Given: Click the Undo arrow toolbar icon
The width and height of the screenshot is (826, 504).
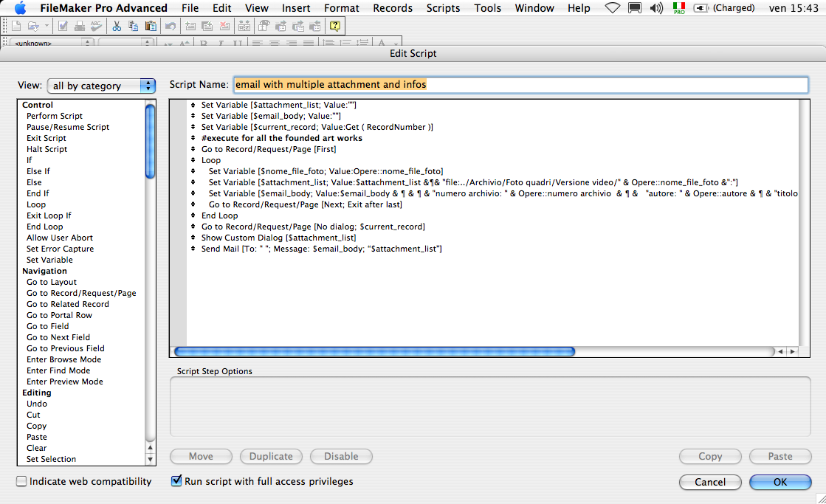Looking at the screenshot, I should tap(171, 26).
